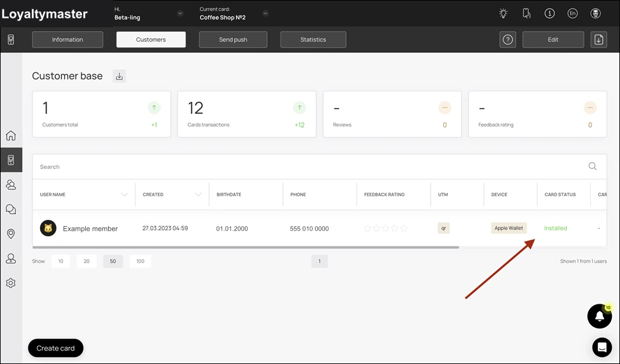
Task: Sort by User Name chevron
Action: click(x=124, y=194)
